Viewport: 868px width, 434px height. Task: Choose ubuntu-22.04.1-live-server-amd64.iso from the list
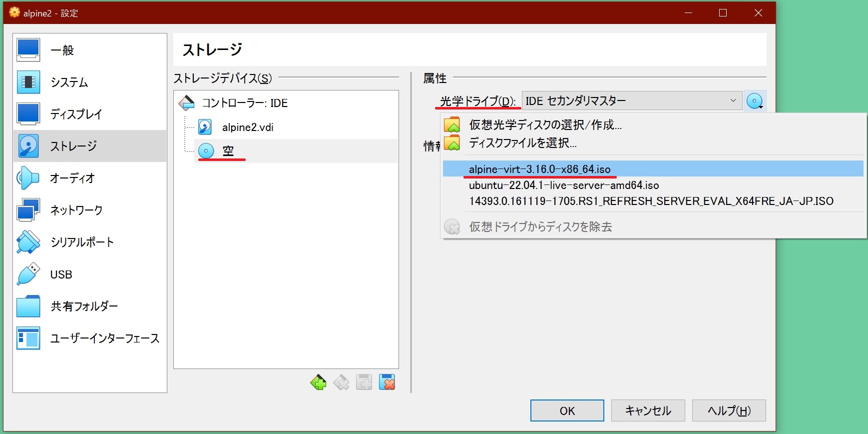pos(563,185)
